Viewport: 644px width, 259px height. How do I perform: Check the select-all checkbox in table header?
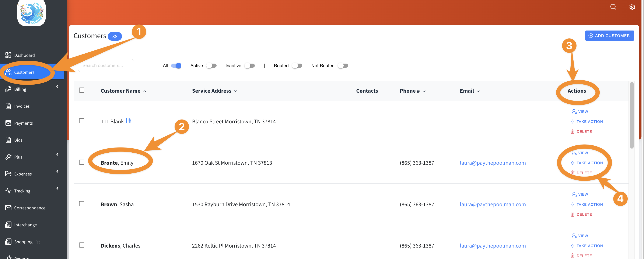coord(81,90)
